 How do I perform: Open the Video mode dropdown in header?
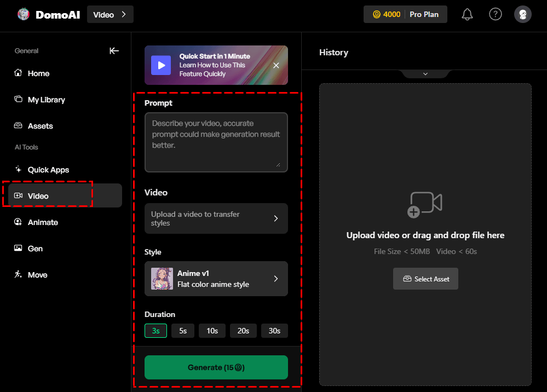click(x=110, y=15)
